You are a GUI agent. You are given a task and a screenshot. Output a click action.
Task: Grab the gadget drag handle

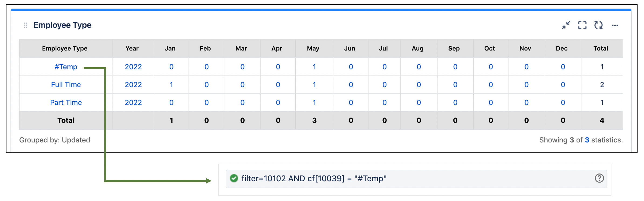pos(25,25)
